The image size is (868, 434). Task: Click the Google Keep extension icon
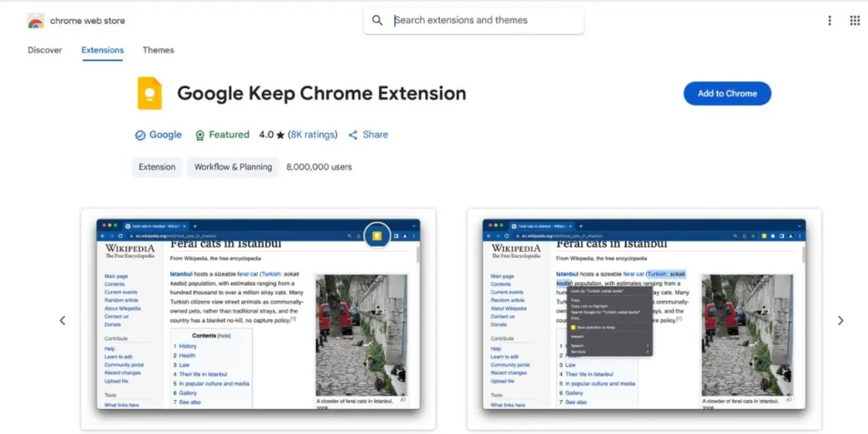point(149,93)
